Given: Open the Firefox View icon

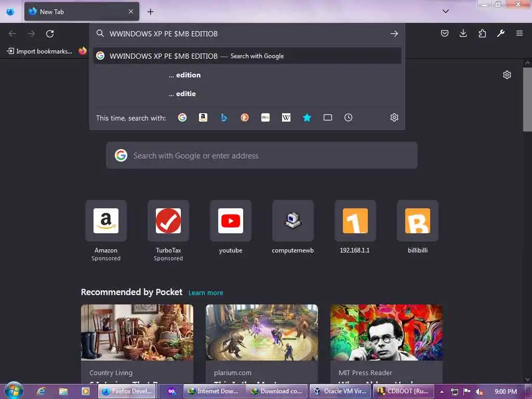Looking at the screenshot, I should (x=10, y=11).
